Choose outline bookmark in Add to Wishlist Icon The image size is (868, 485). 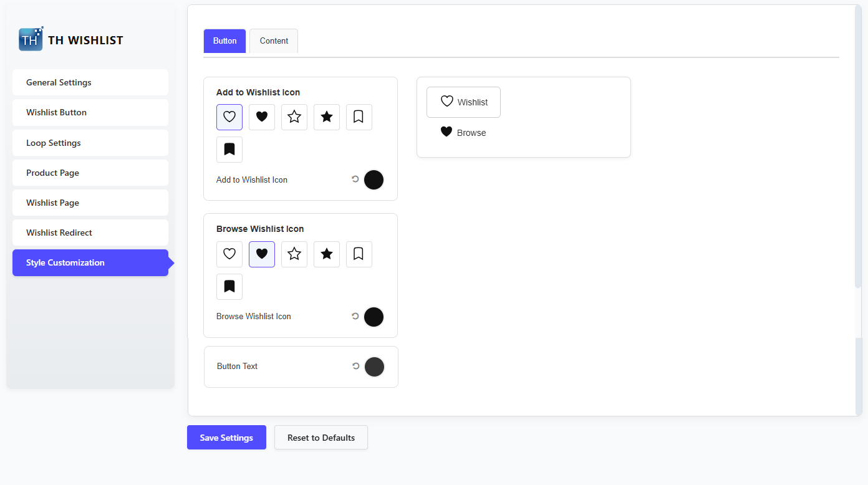[x=359, y=117]
